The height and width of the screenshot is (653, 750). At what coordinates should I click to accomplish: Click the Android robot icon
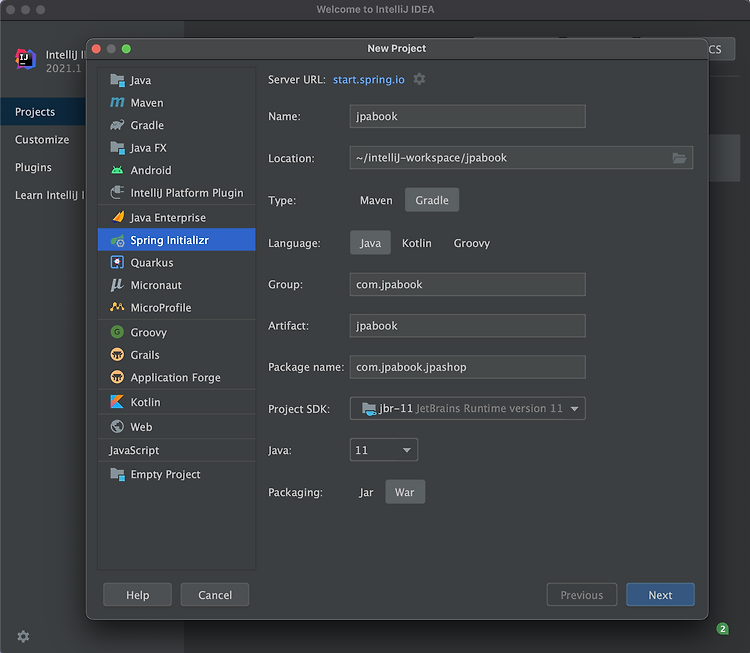tap(117, 170)
